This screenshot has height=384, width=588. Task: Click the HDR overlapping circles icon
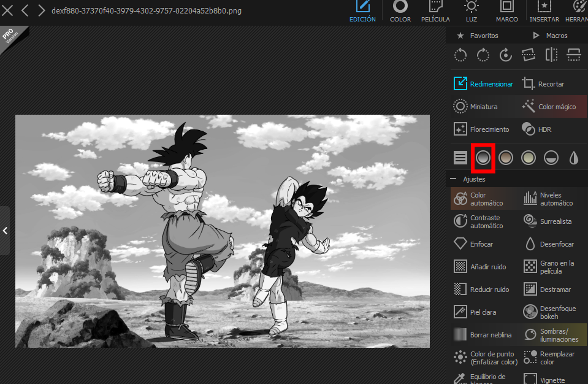529,129
